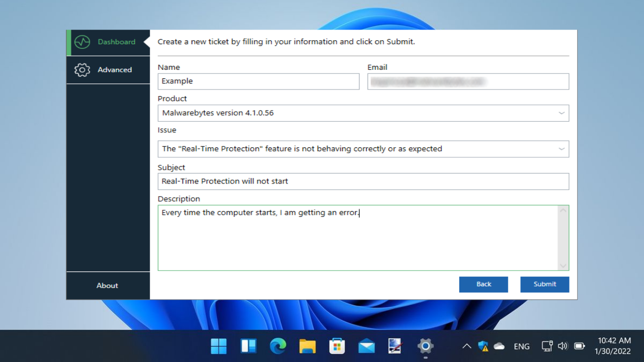This screenshot has height=362, width=644.
Task: Click the network tray icon
Action: coord(547,346)
